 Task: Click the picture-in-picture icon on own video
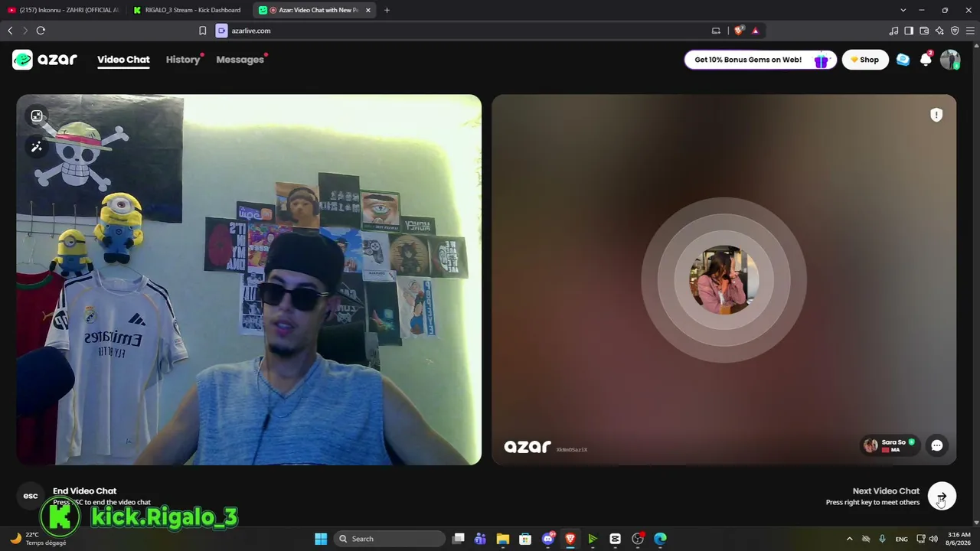37,116
